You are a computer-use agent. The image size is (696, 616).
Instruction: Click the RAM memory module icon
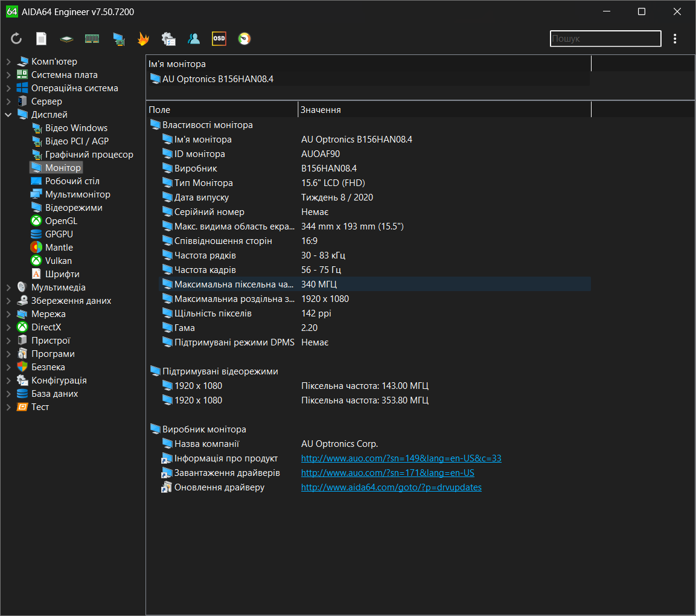[92, 39]
